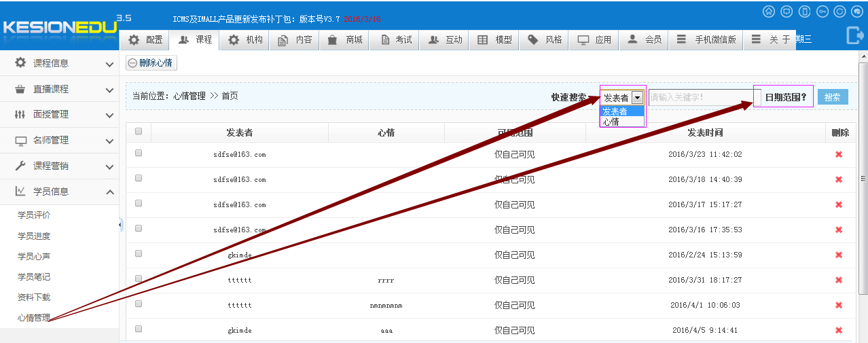Click the monitor icon in top bar
Viewport: 868px width, 343px height.
point(786,12)
